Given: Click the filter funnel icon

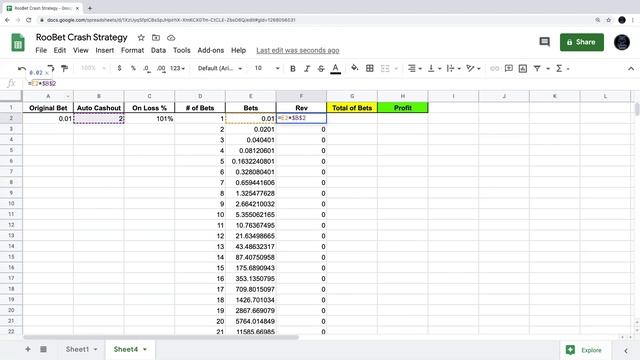Looking at the screenshot, I should tap(537, 69).
